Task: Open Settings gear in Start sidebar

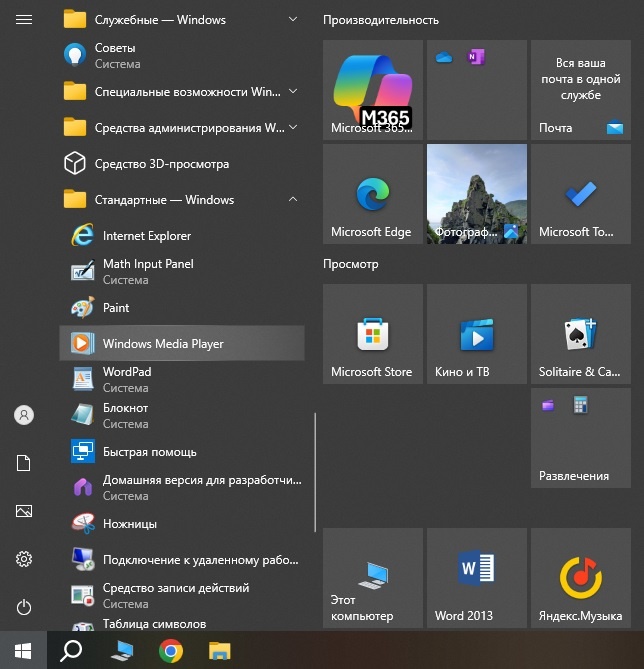Action: coord(24,559)
